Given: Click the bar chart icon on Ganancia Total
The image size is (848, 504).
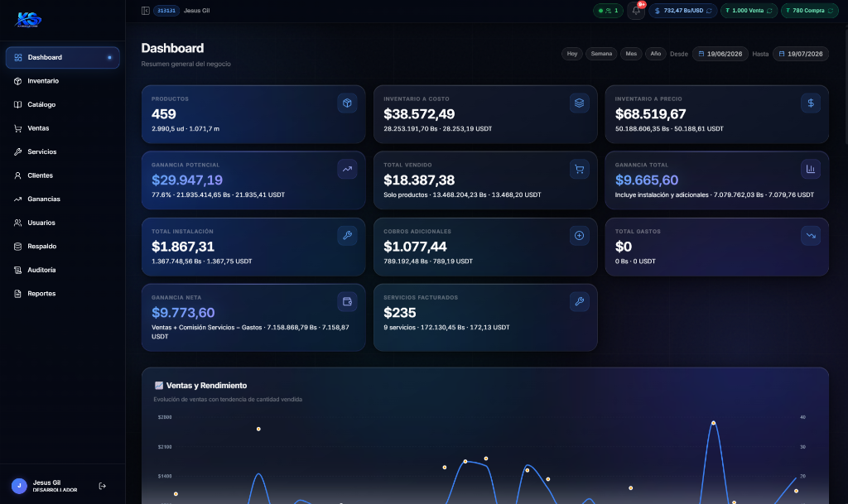Looking at the screenshot, I should click(811, 169).
